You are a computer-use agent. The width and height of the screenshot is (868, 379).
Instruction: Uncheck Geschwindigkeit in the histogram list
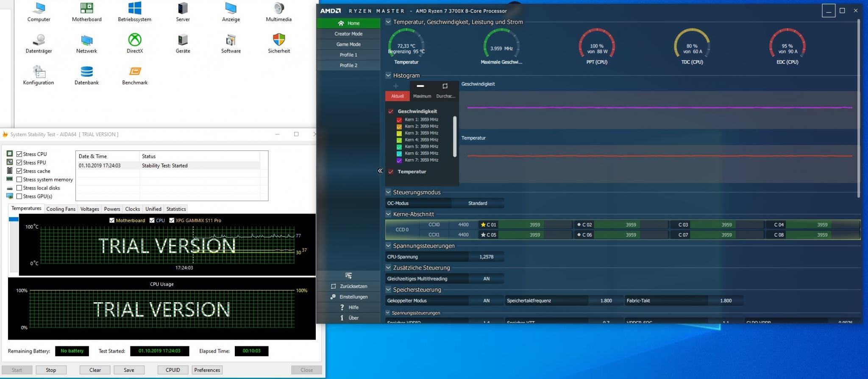(x=391, y=111)
